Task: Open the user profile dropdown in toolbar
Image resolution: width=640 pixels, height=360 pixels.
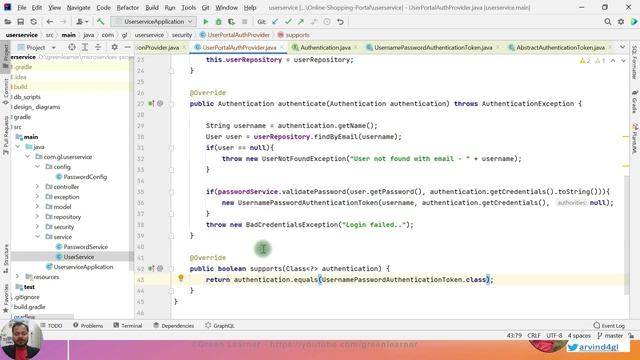Action: tap(82, 22)
